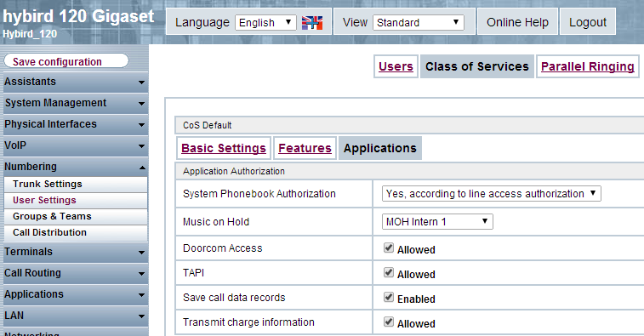Switch to Parallel Ringing tab
The image size is (644, 336).
pos(588,66)
